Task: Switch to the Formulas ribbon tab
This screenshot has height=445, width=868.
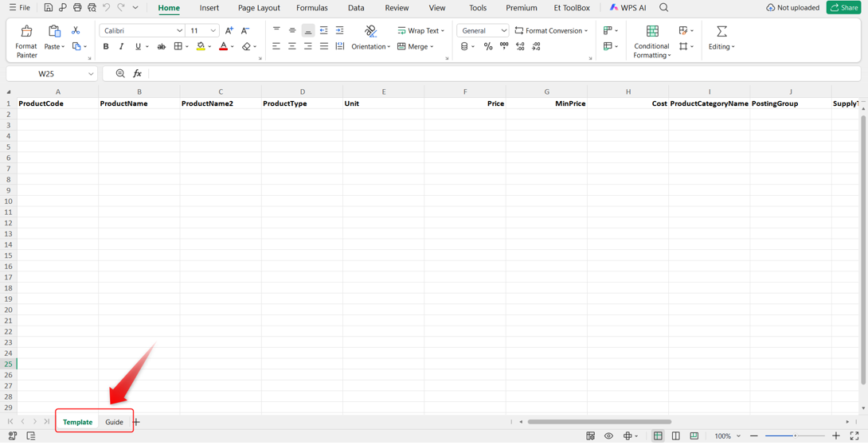Action: point(311,8)
